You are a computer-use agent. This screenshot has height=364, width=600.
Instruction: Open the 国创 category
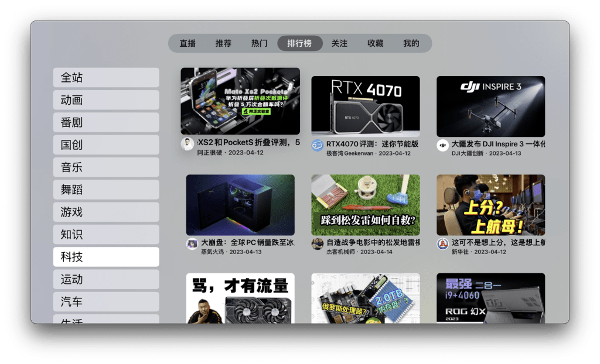click(x=106, y=145)
